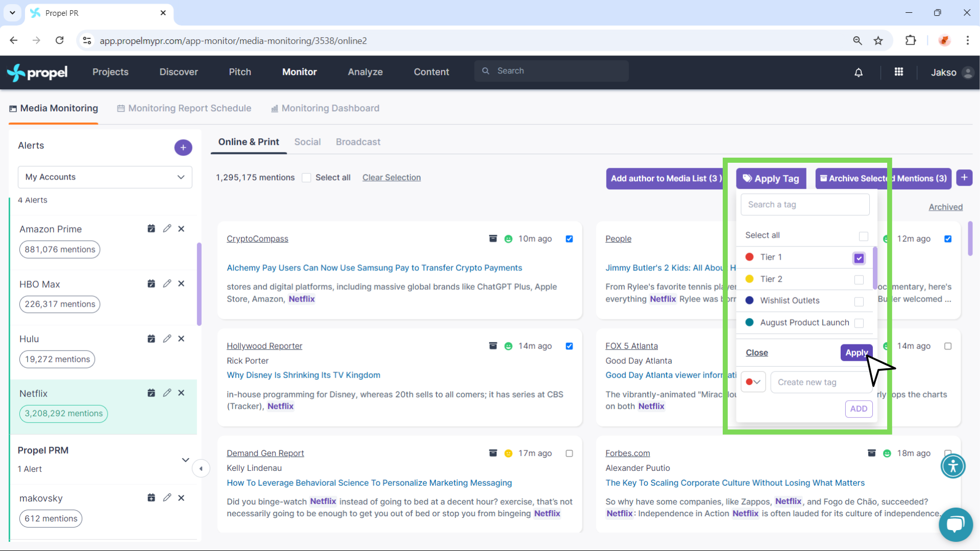Click the purple plus button beside Archive
The width and height of the screenshot is (980, 551).
(x=964, y=178)
